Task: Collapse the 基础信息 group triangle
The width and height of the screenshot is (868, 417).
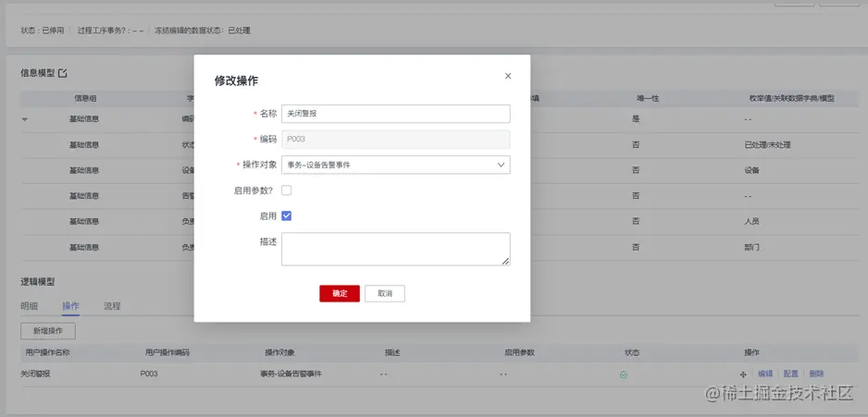Action: [25, 119]
